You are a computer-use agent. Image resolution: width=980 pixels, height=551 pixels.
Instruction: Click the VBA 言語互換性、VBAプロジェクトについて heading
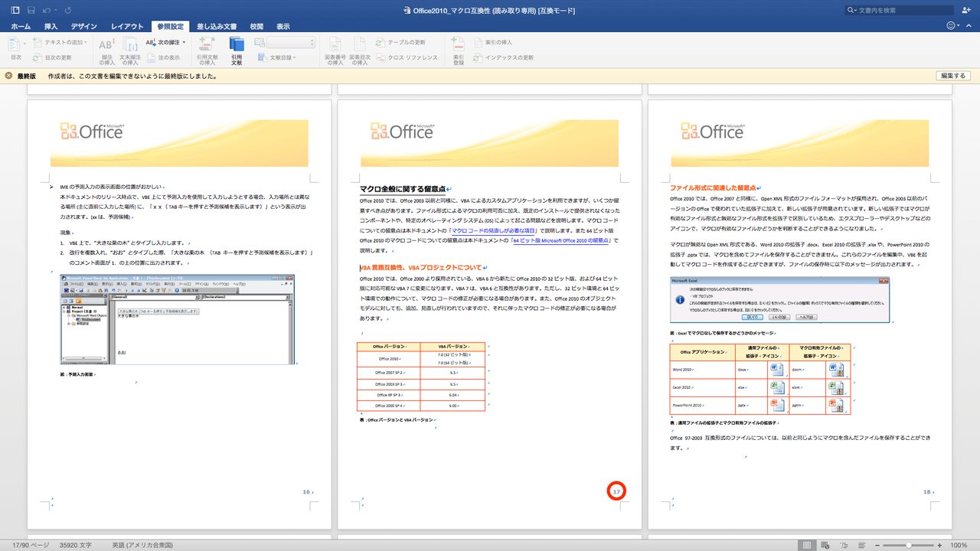click(420, 268)
